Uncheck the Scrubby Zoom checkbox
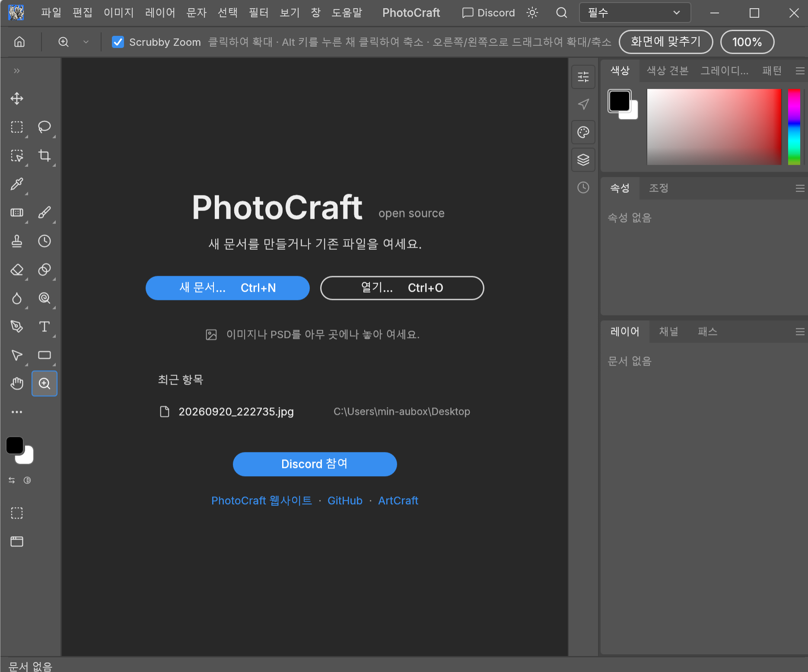 click(118, 42)
